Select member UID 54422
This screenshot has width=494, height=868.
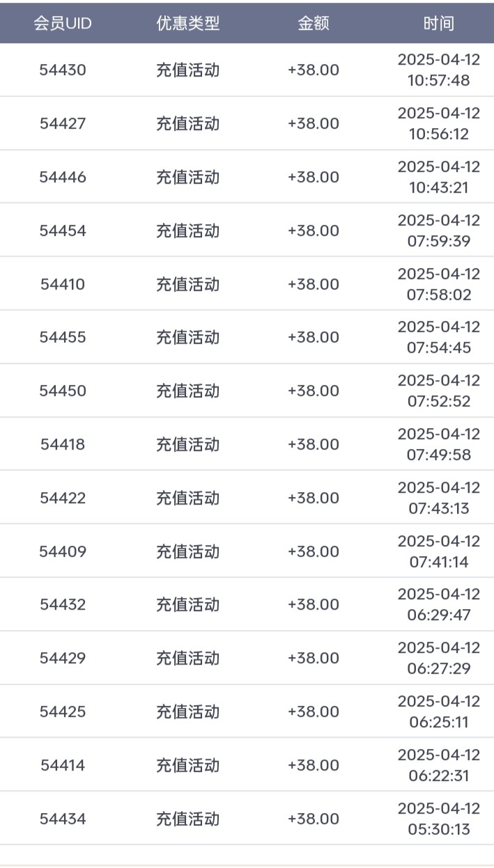tap(63, 498)
